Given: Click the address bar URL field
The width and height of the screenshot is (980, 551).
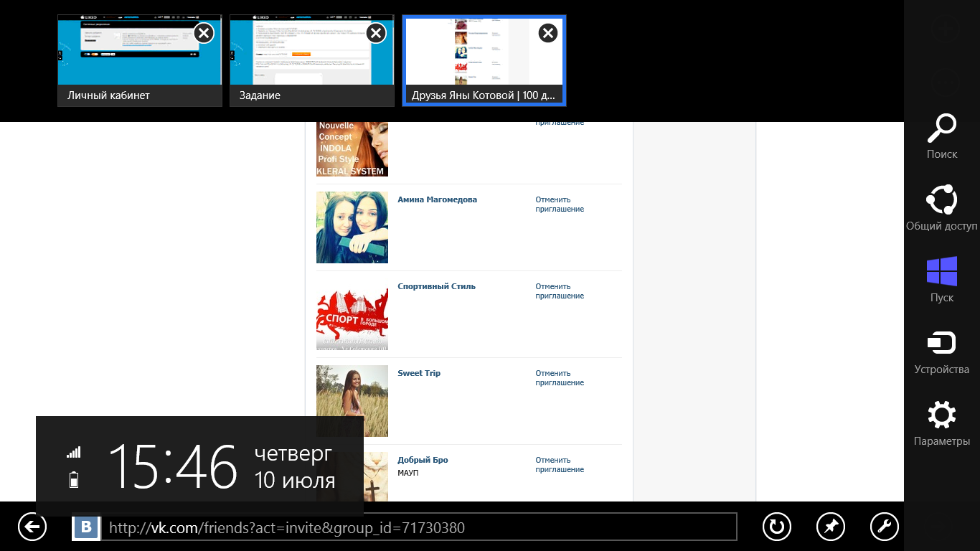Looking at the screenshot, I should point(419,527).
